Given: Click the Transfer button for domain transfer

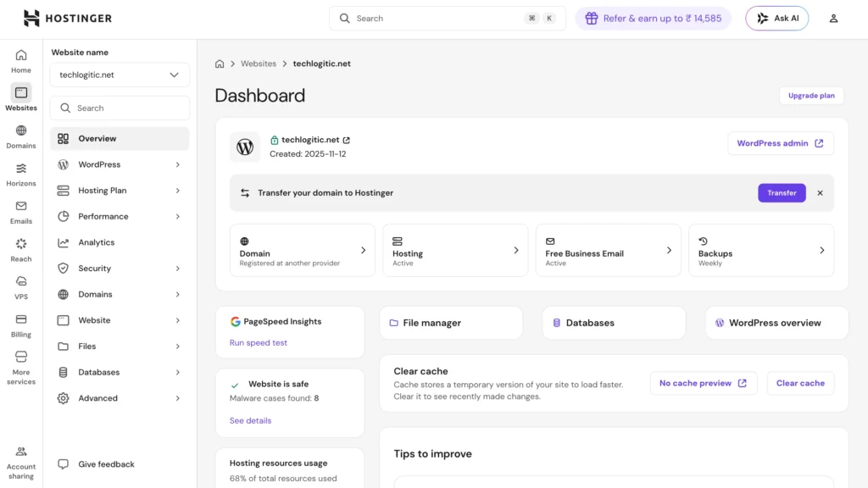Looking at the screenshot, I should point(782,192).
